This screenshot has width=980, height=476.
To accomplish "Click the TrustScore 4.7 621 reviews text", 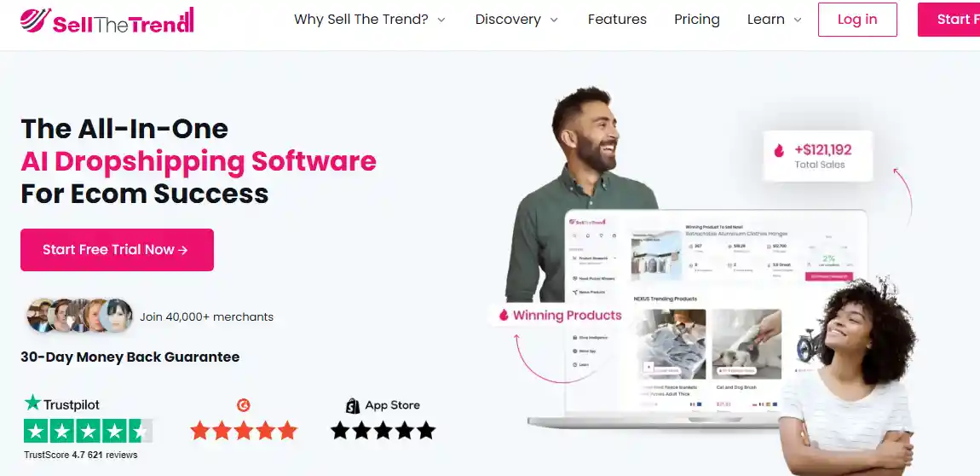I will 81,455.
